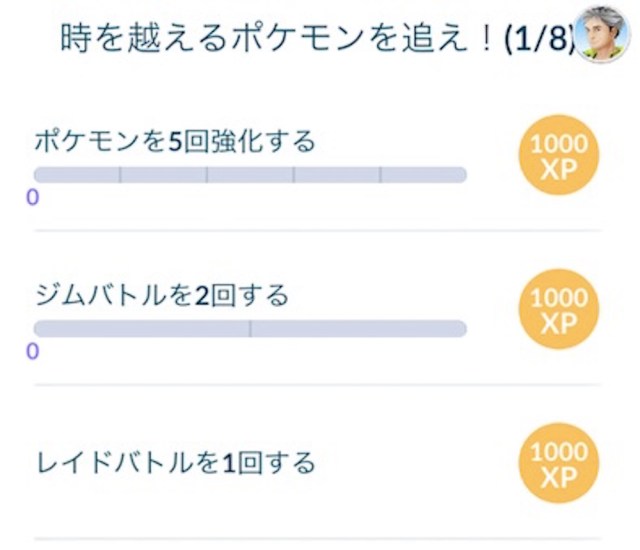This screenshot has width=640, height=550.
Task: Tap last segment of the power-up progress bar
Action: click(x=423, y=175)
